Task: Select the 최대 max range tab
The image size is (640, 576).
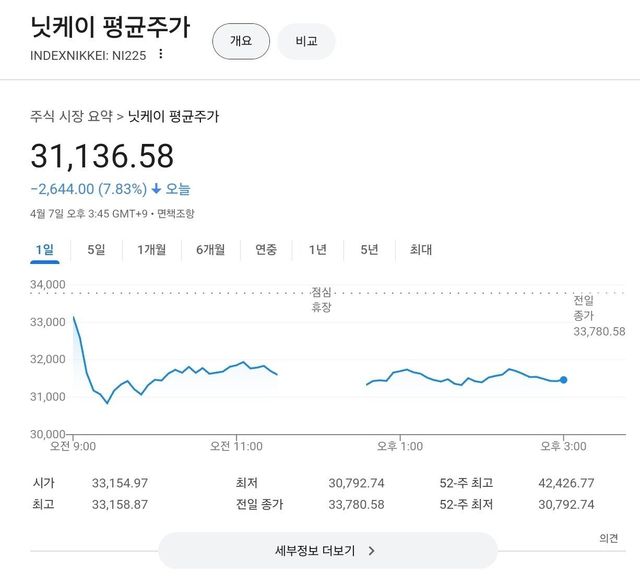Action: [421, 249]
